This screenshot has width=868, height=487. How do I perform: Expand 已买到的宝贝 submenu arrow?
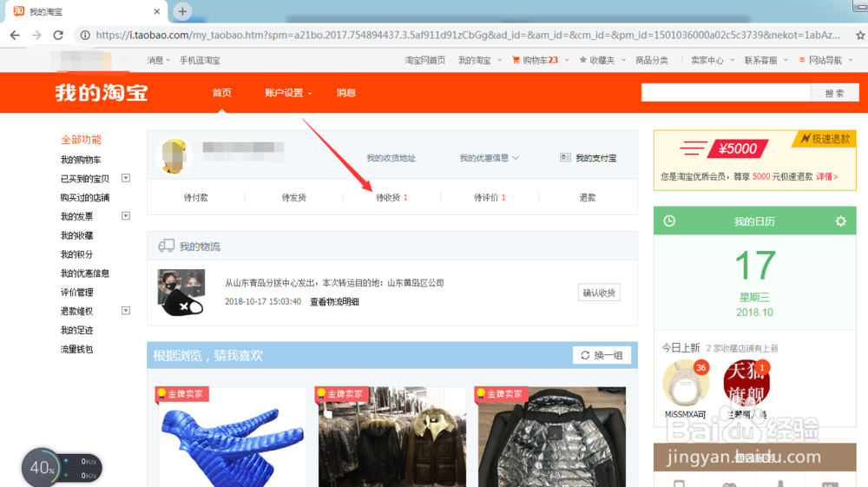tap(126, 178)
